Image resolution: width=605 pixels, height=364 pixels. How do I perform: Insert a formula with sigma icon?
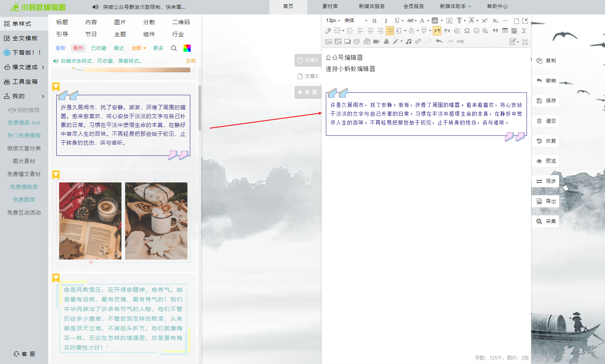pyautogui.click(x=524, y=31)
